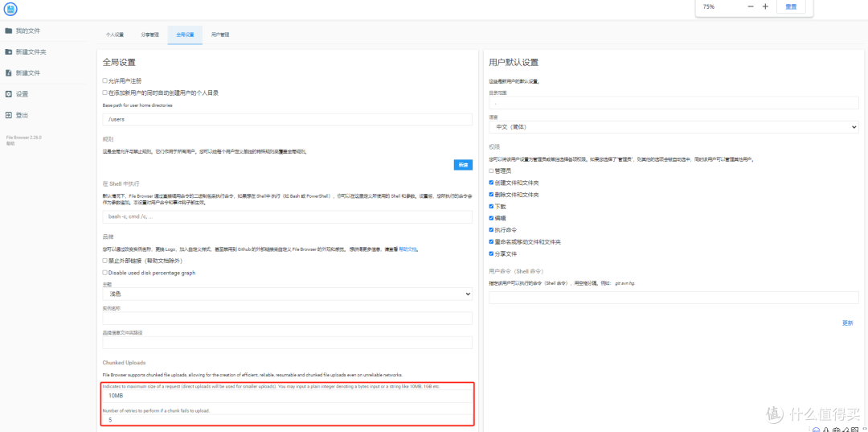The height and width of the screenshot is (432, 868).
Task: Click the 品牌信息文件夹路径 input field
Action: click(287, 342)
